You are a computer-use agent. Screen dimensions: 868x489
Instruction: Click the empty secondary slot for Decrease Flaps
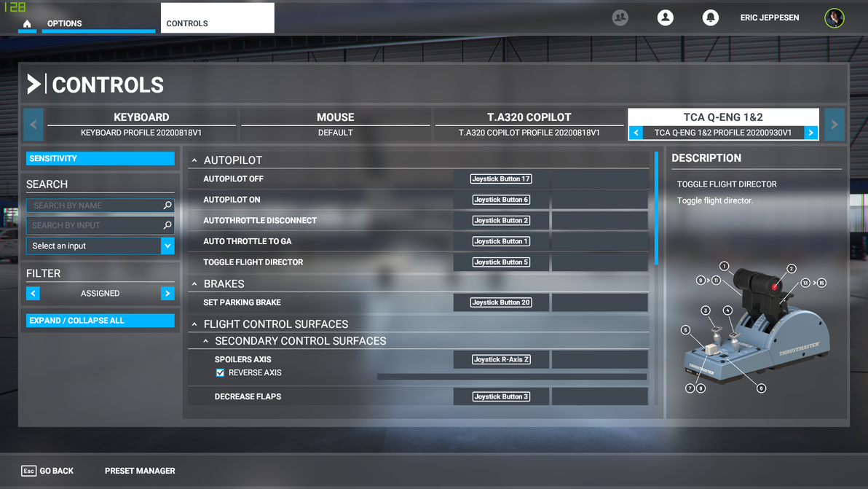click(599, 396)
